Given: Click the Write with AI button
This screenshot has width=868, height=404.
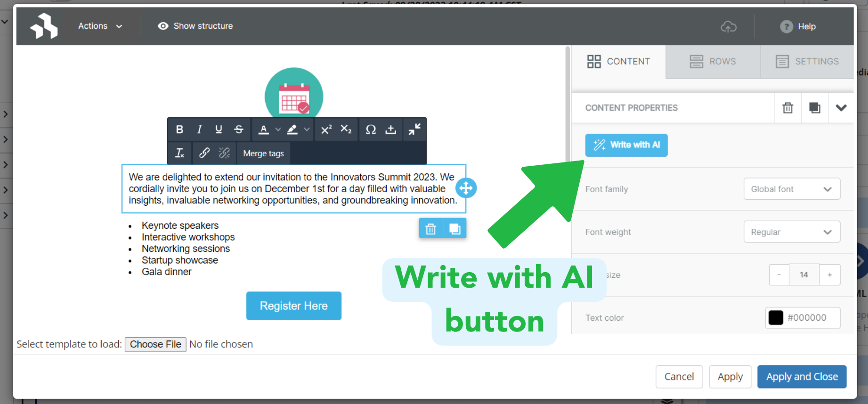Looking at the screenshot, I should (x=626, y=145).
